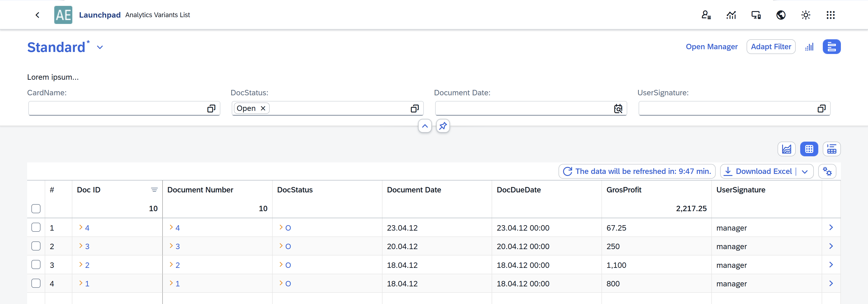Screen dimensions: 868x304
Task: Check the select-all header checkbox
Action: (x=36, y=209)
